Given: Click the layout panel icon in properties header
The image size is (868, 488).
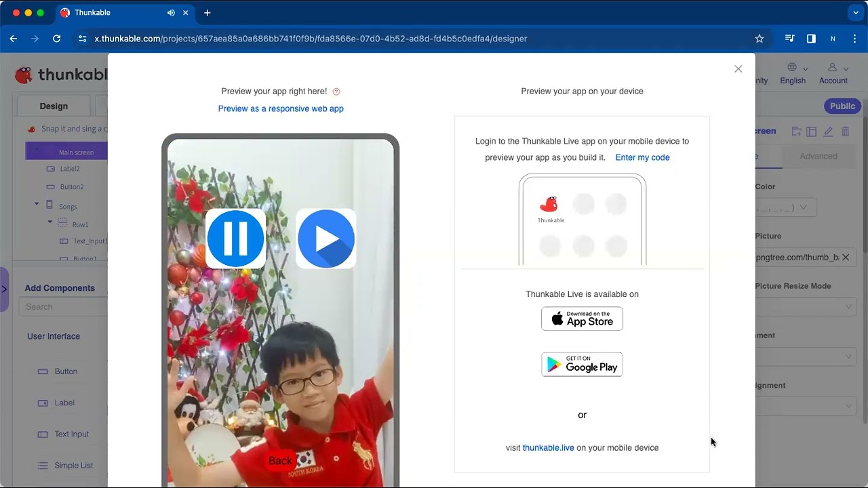Looking at the screenshot, I should coord(812,131).
